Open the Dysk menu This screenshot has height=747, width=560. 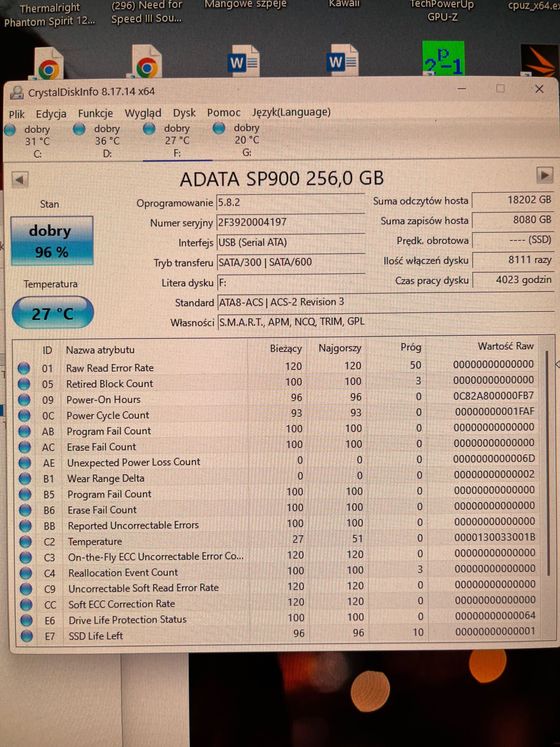(184, 113)
